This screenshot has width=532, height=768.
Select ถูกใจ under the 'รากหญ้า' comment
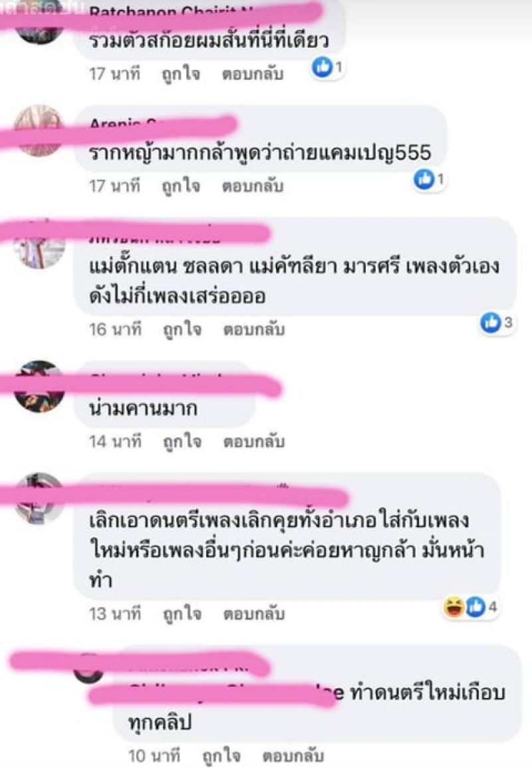pyautogui.click(x=181, y=186)
